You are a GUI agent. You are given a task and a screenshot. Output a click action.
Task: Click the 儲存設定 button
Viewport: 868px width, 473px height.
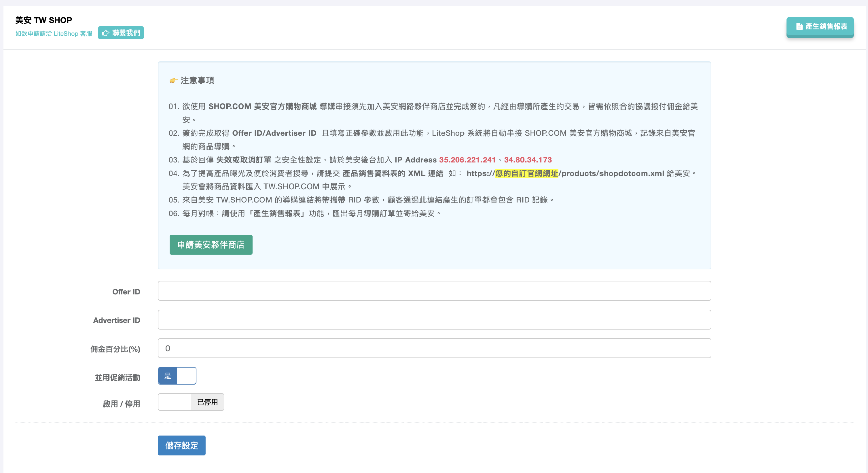tap(182, 446)
